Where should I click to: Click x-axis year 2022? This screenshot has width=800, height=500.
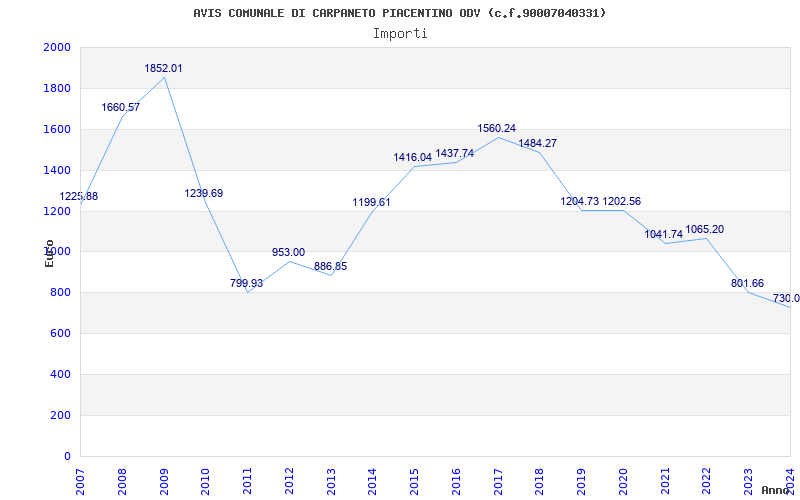(x=707, y=481)
